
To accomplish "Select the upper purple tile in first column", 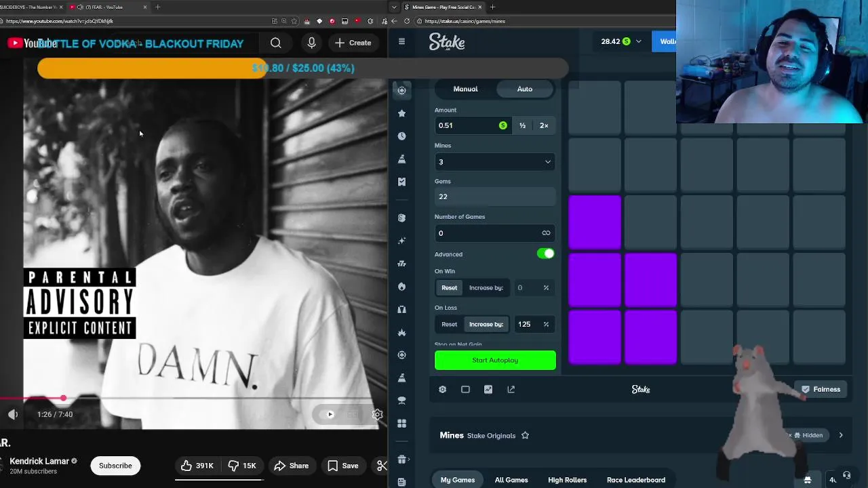I will pyautogui.click(x=595, y=222).
